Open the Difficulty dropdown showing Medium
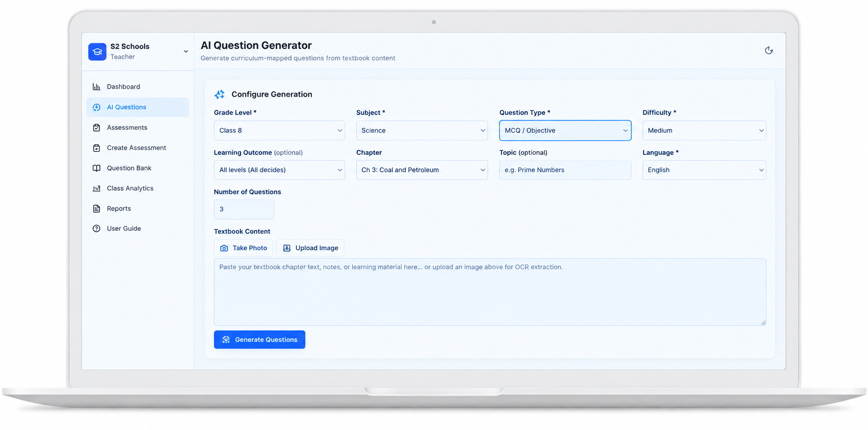The image size is (868, 430). click(x=704, y=131)
